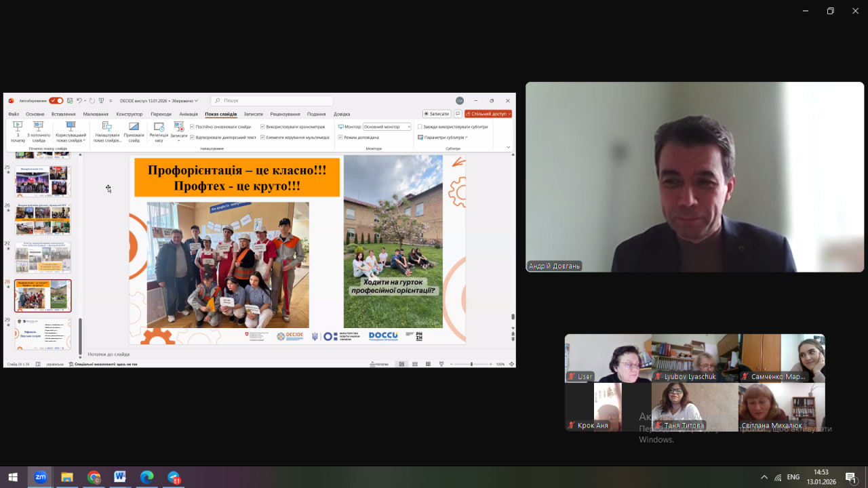Start slideshow from current slide (З поточного слайда)
868x488 pixels.
click(39, 131)
